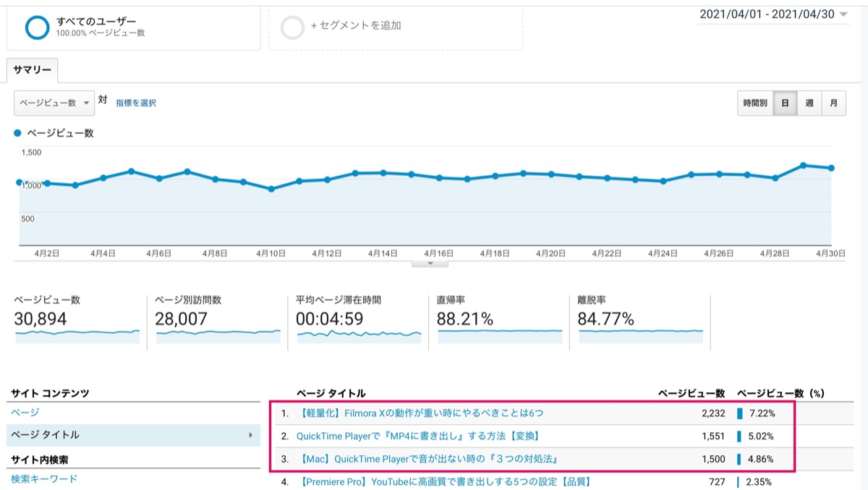Click the 4月16日 axis label
The height and width of the screenshot is (490, 868).
click(439, 253)
